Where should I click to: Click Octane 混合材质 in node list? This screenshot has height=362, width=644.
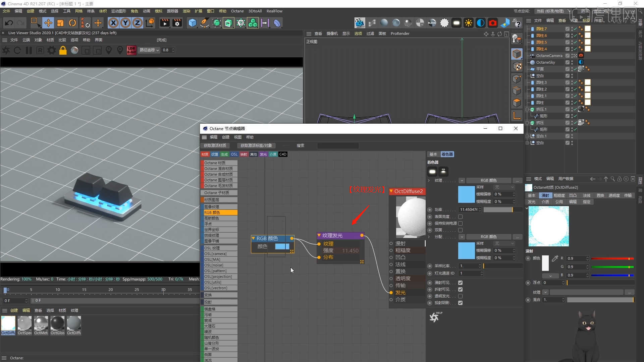click(219, 169)
